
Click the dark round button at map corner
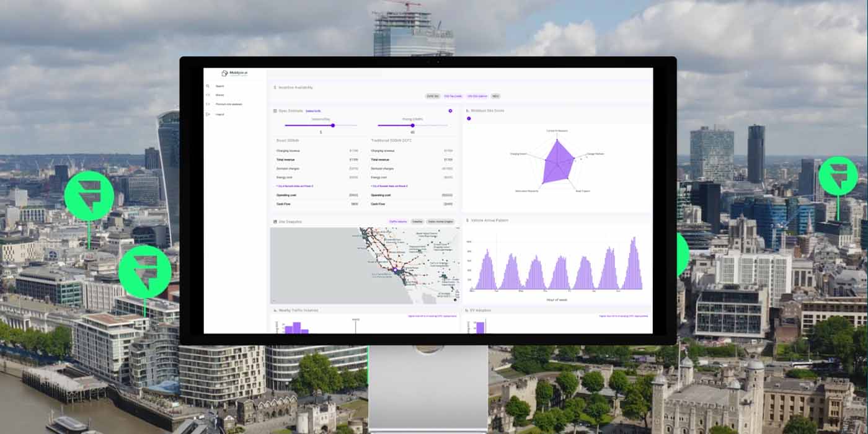pos(455,299)
